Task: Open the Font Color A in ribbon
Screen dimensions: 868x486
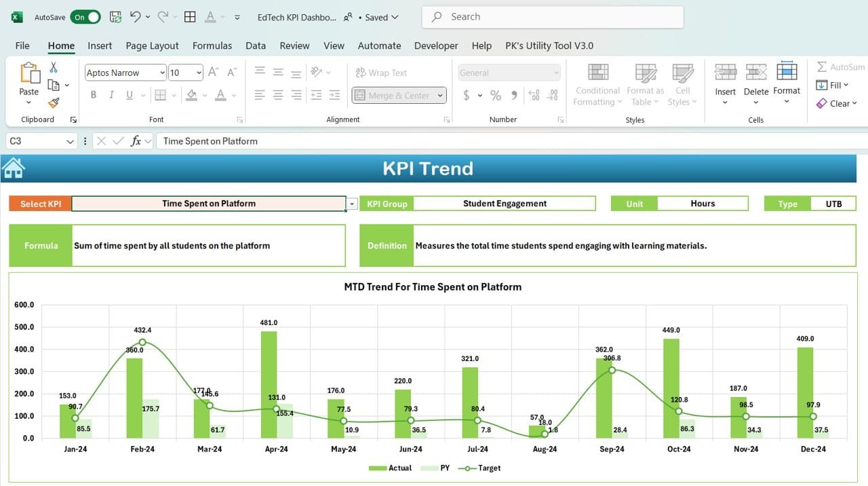Action: point(220,95)
